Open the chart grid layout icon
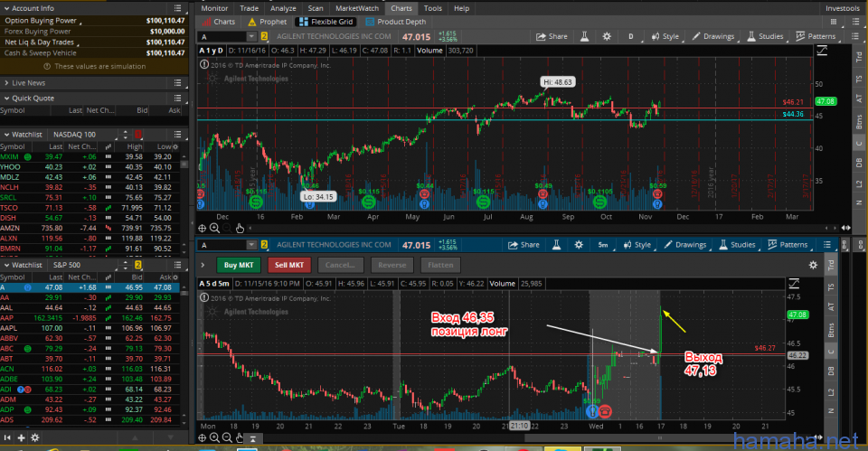The width and height of the screenshot is (868, 451). click(834, 22)
